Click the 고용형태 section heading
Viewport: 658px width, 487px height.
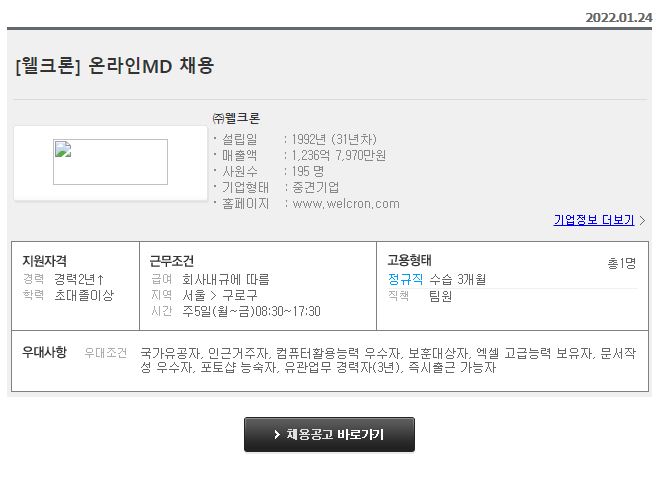point(409,260)
